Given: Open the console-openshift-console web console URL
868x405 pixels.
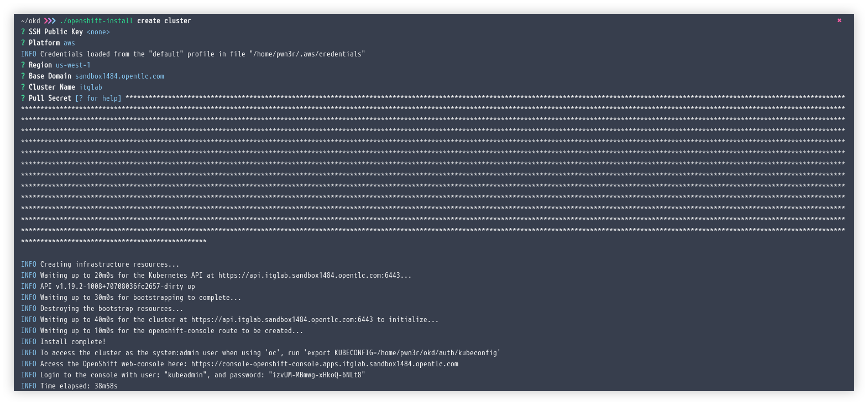Looking at the screenshot, I should point(325,364).
